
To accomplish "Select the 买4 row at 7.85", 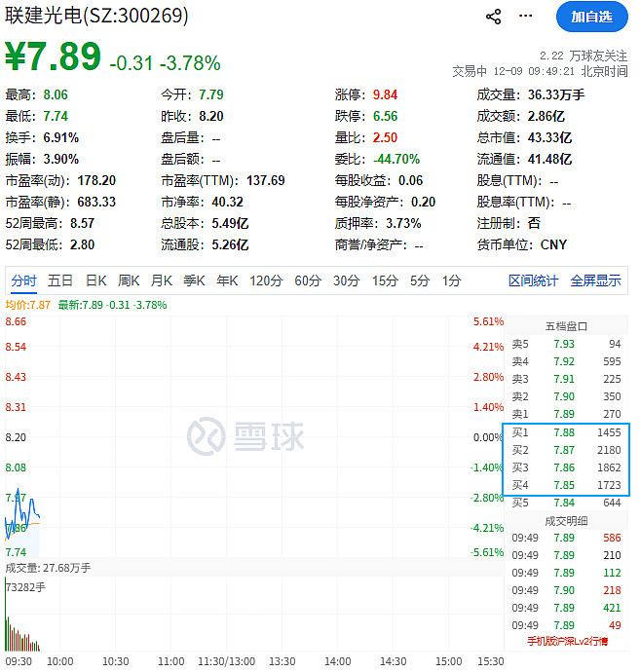I will point(566,486).
